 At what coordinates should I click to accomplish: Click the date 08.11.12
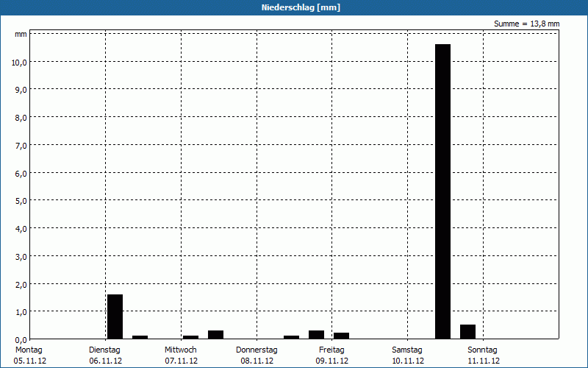[257, 361]
